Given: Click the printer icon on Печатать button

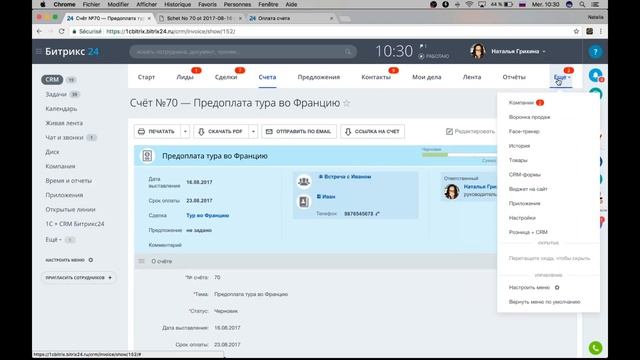Looking at the screenshot, I should [x=141, y=131].
